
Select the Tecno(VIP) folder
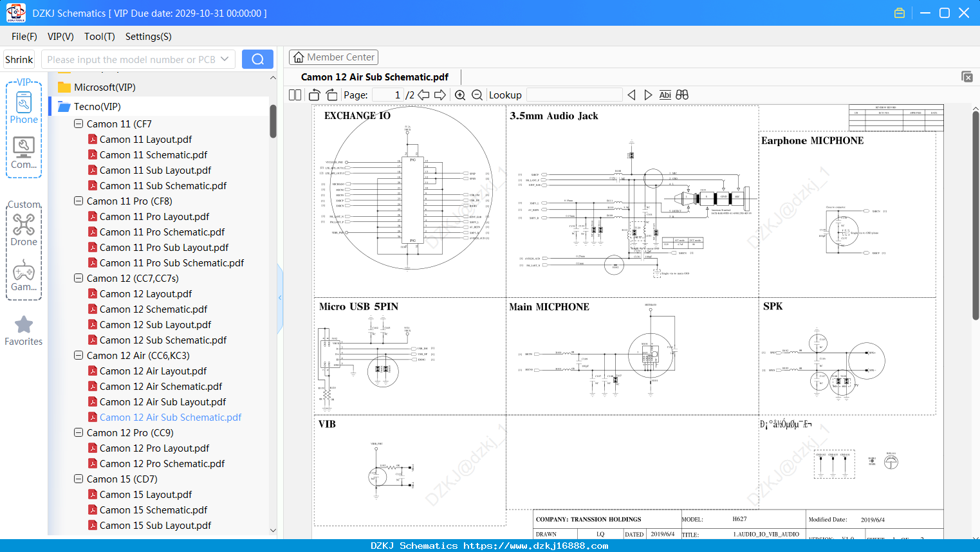coord(97,106)
